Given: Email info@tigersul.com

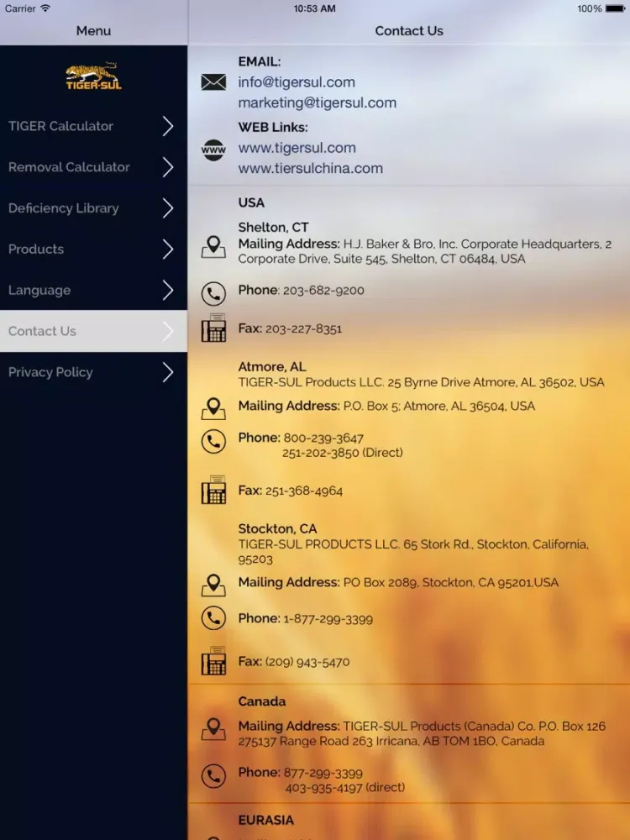Looking at the screenshot, I should click(297, 82).
